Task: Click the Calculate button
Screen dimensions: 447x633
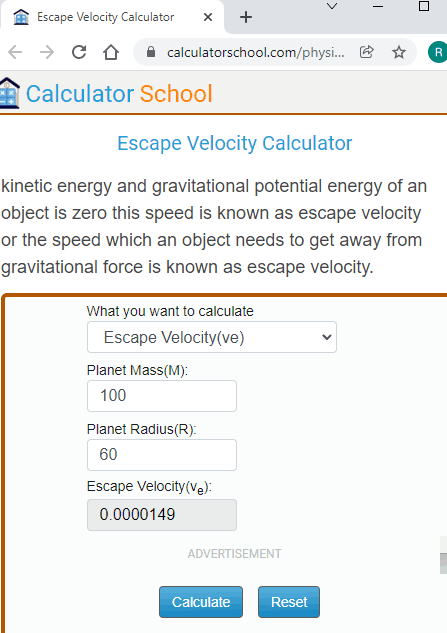Action: 201,602
